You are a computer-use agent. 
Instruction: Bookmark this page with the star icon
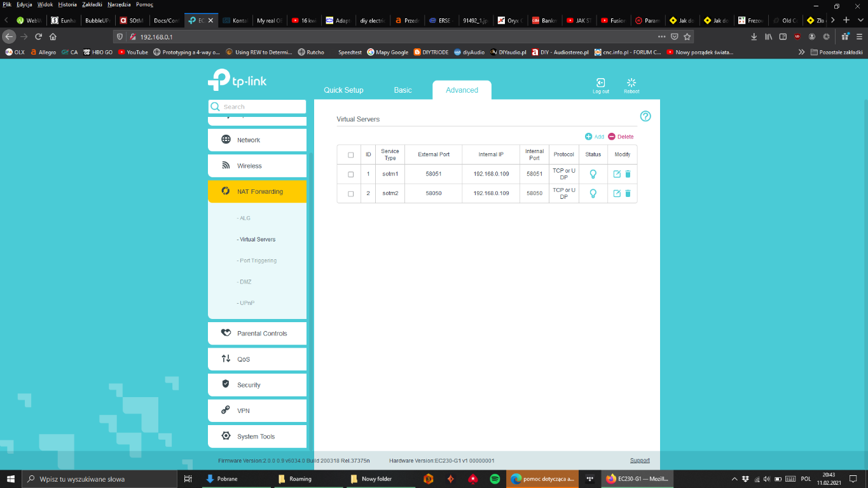[687, 37]
